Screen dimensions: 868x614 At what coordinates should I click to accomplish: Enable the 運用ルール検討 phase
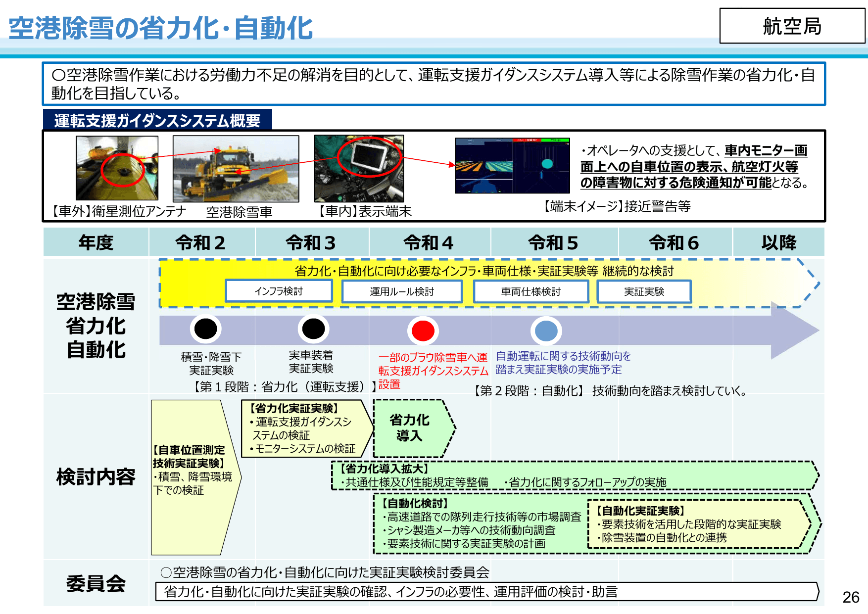402,292
